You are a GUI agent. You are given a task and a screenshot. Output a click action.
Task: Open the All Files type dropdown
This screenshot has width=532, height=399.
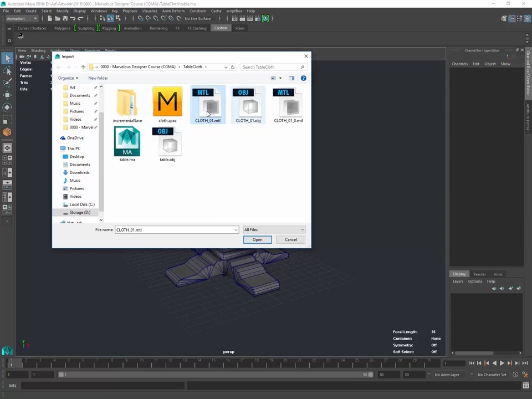274,229
